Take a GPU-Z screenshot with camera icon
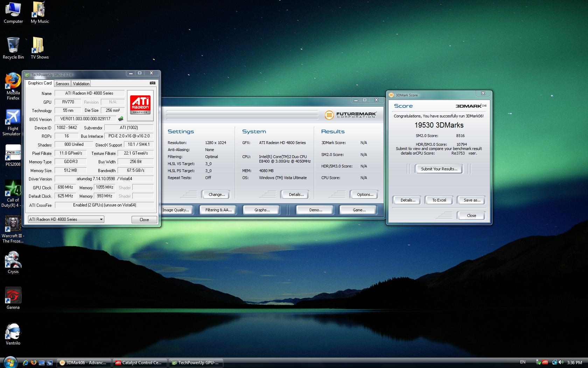Image resolution: width=588 pixels, height=368 pixels. (x=153, y=83)
